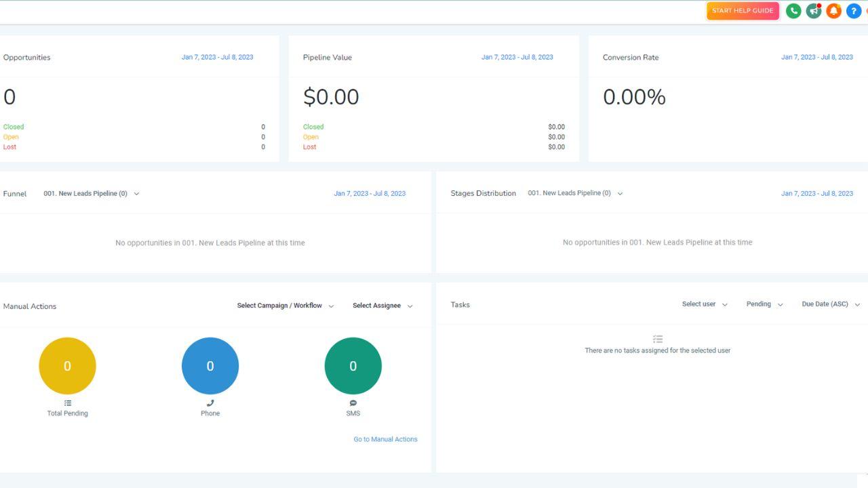Click the green phone call icon

(x=793, y=11)
